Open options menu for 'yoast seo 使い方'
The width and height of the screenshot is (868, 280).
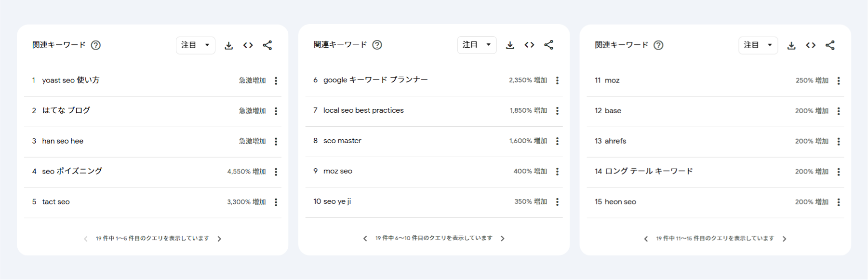point(276,80)
